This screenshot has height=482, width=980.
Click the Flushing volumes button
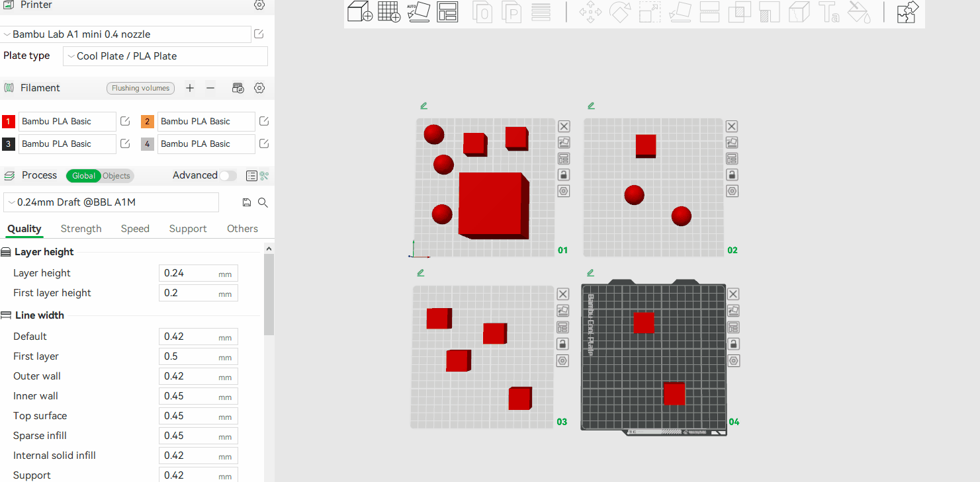[x=140, y=88]
